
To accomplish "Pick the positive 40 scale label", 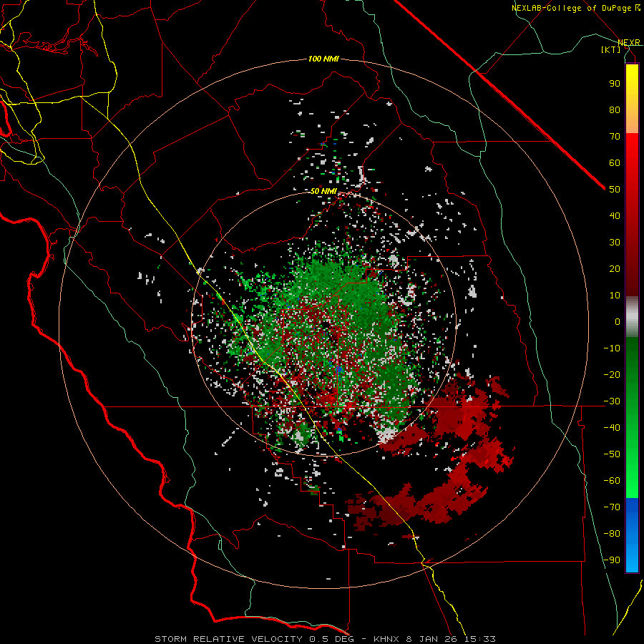I will click(x=615, y=215).
